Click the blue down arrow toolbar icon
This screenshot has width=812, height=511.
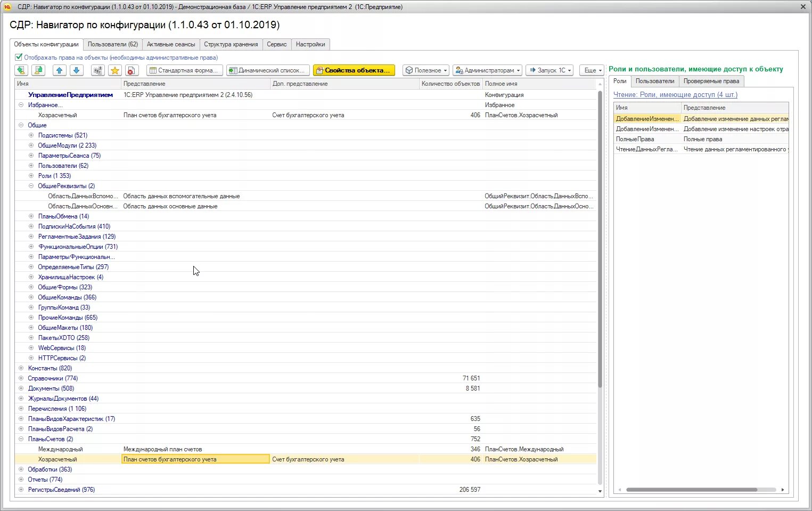[77, 70]
